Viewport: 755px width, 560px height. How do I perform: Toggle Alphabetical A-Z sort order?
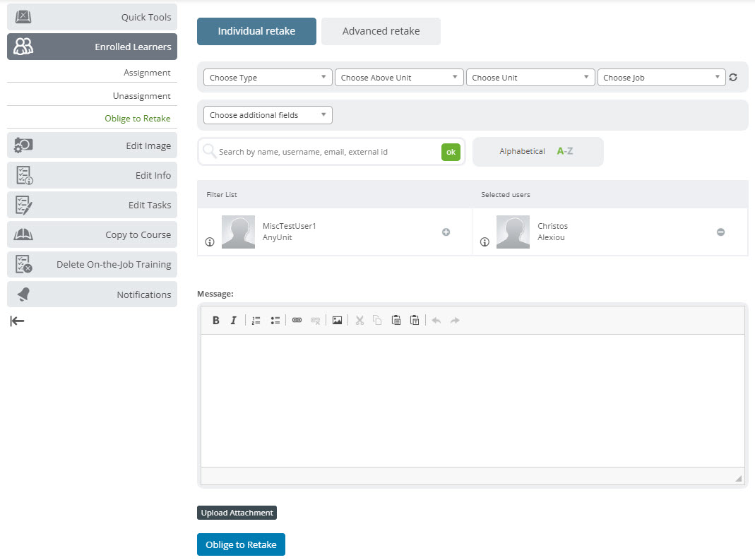point(538,152)
